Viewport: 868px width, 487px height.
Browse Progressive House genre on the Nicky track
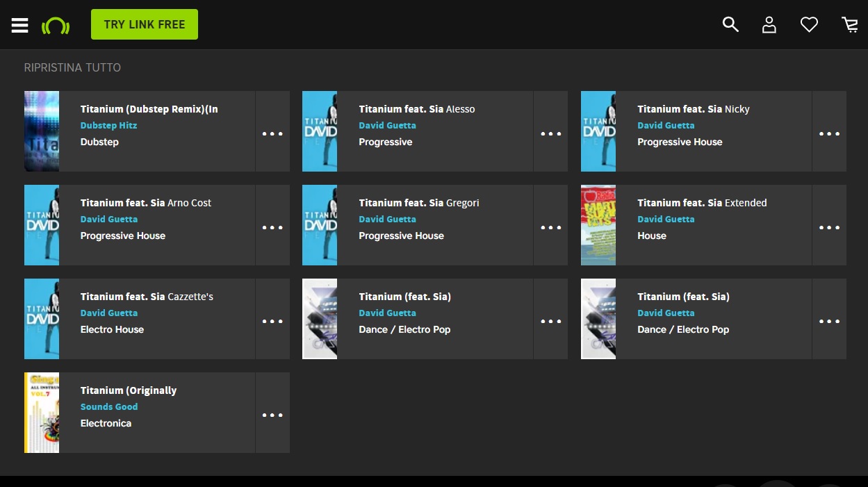pyautogui.click(x=680, y=142)
